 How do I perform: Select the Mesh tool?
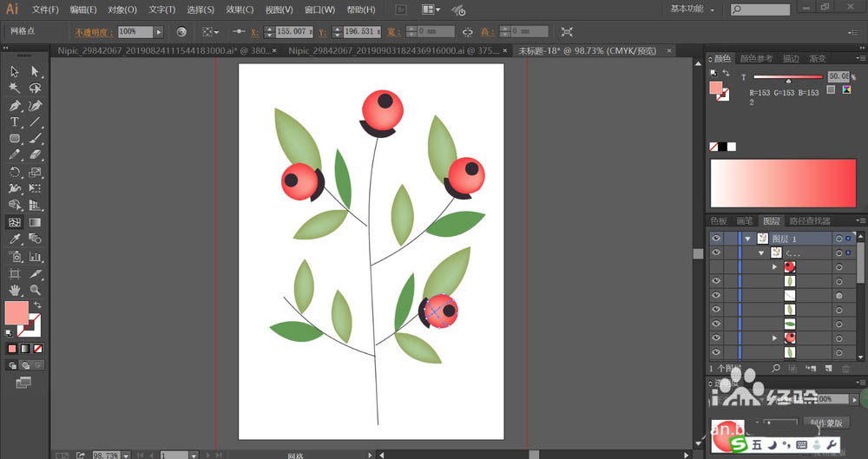pos(15,223)
